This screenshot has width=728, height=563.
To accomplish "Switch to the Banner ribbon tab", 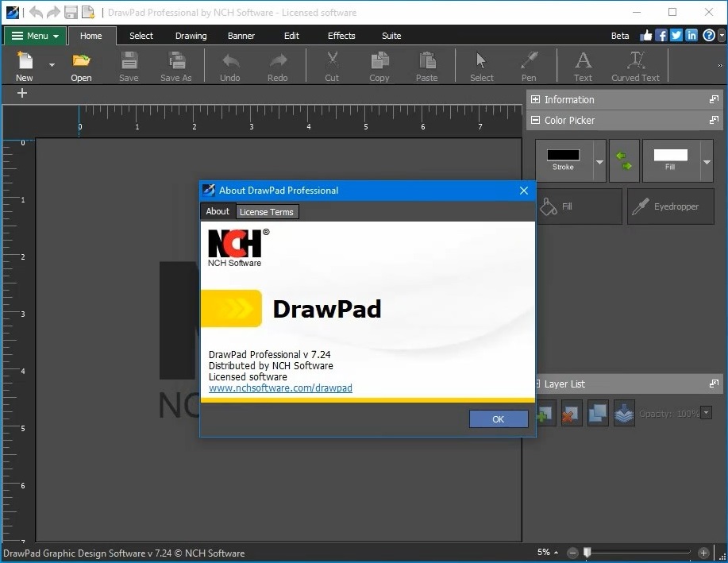I will pyautogui.click(x=241, y=36).
